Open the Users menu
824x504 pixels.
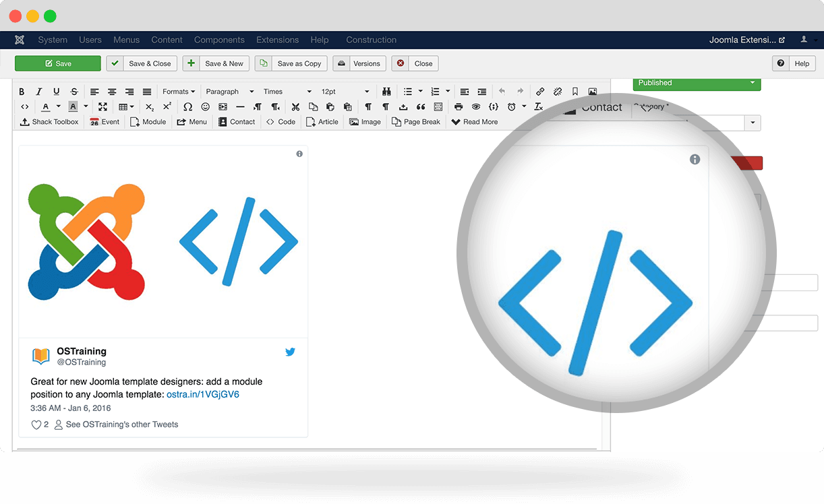click(x=90, y=40)
